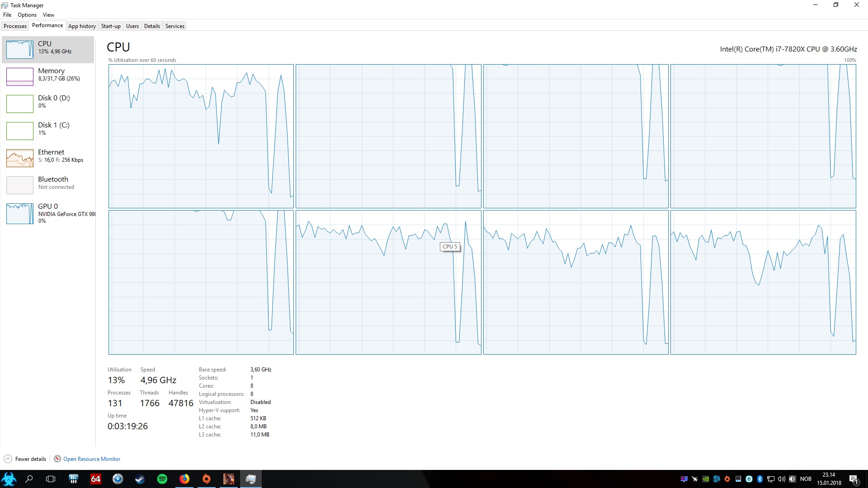Click the Fewer details chevron icon
The height and width of the screenshot is (488, 868).
point(8,459)
